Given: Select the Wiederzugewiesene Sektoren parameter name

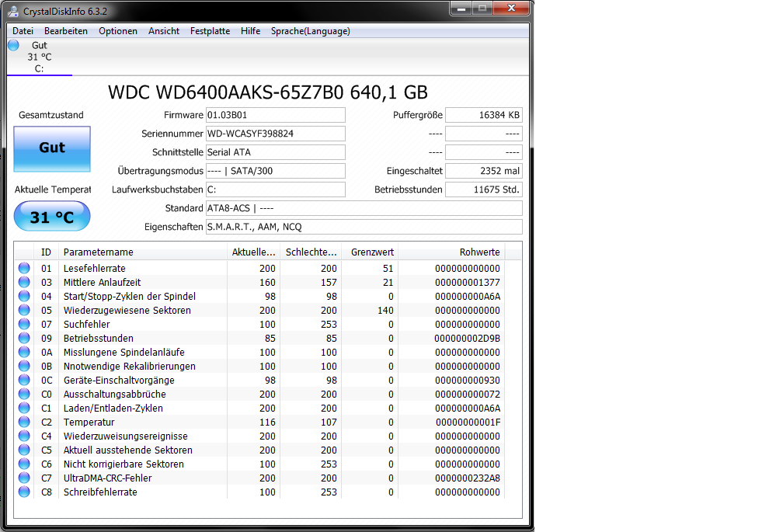Looking at the screenshot, I should pyautogui.click(x=127, y=311).
